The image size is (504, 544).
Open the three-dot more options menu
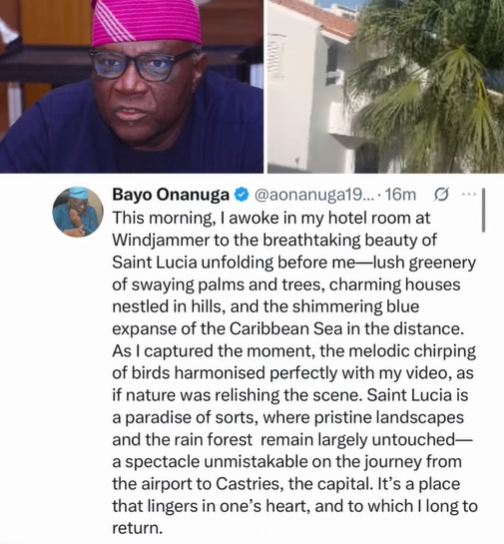(469, 194)
